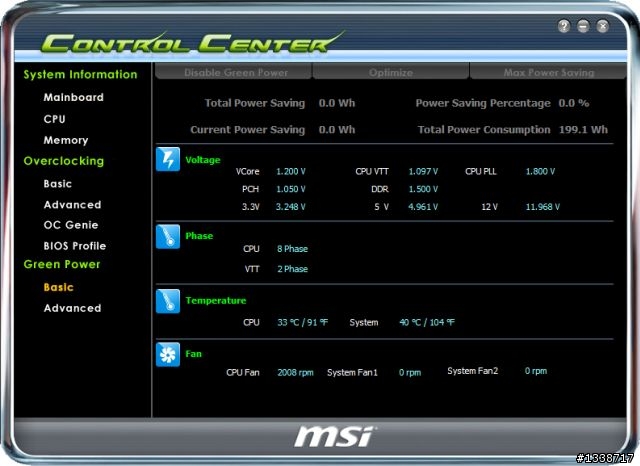Screen dimensions: 640x466
Task: Open the Overclocking section header
Action: 64,161
